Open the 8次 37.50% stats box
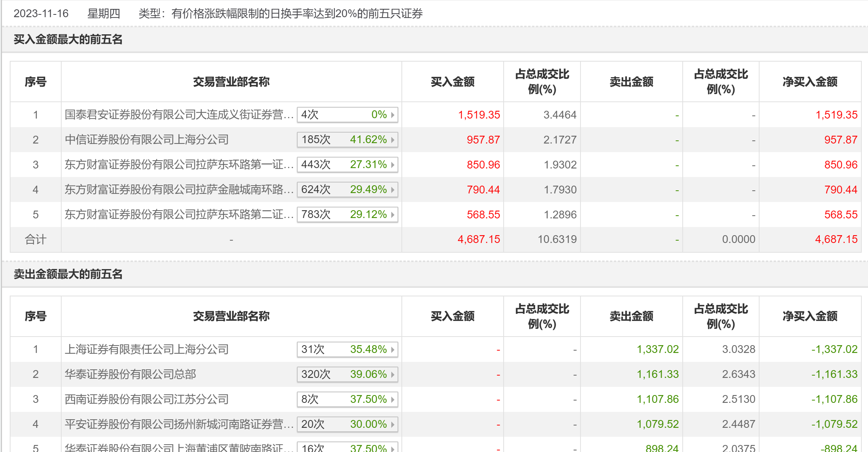The image size is (868, 452). pyautogui.click(x=347, y=399)
